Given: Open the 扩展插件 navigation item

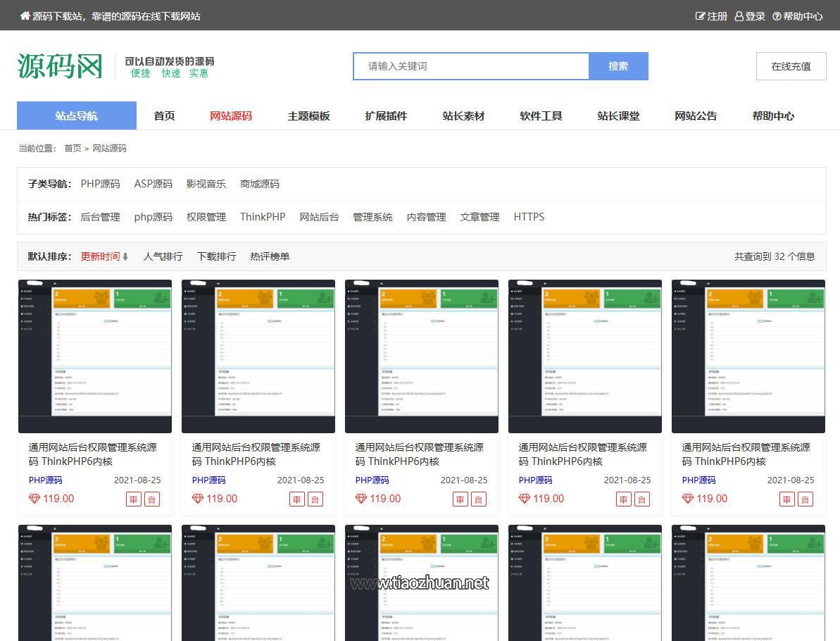Looking at the screenshot, I should (386, 116).
